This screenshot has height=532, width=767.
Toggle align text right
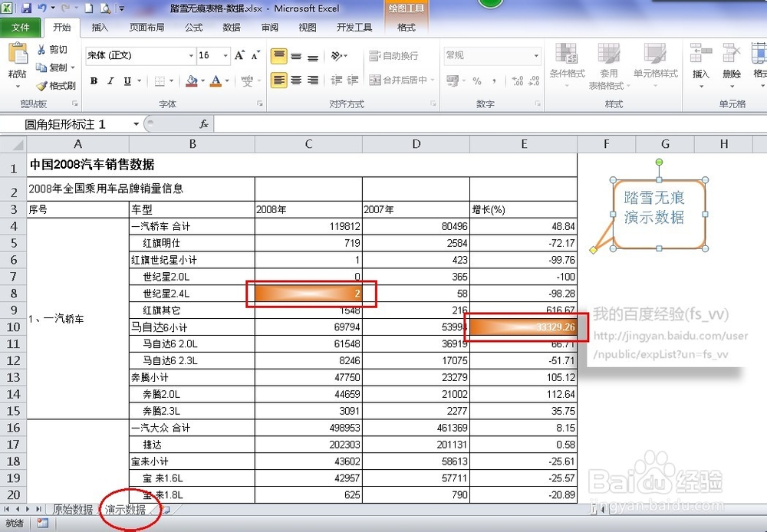click(313, 80)
